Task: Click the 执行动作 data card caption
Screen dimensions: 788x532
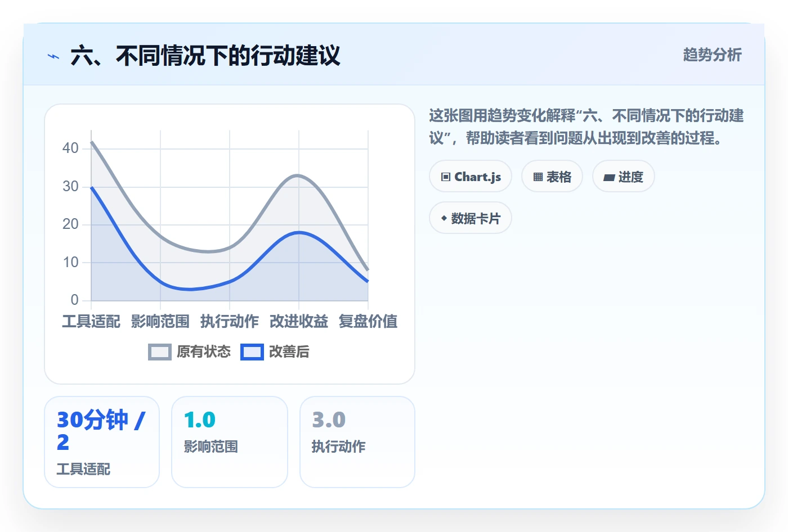Action: coord(339,447)
